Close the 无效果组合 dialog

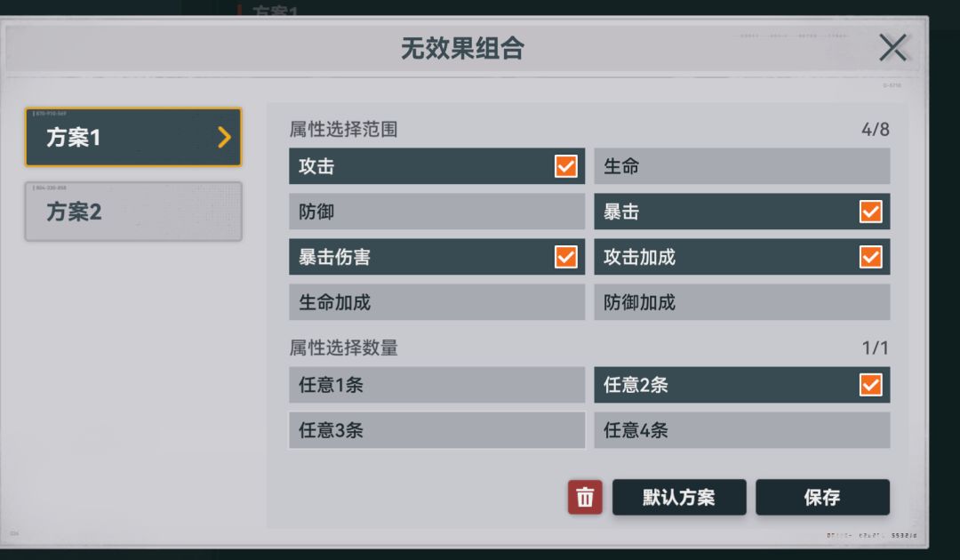(892, 48)
